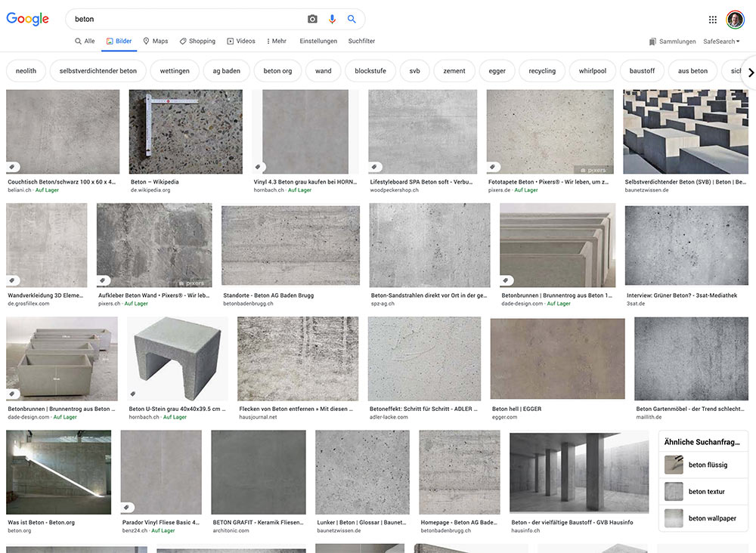Image resolution: width=756 pixels, height=553 pixels.
Task: Click product tag icon on Couchtisch image
Action: 12,167
